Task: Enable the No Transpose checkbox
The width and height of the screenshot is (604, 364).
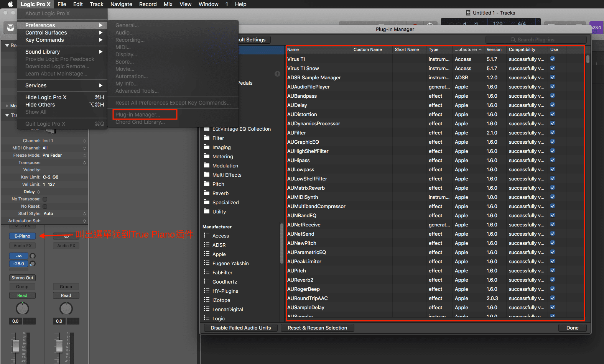Action: click(45, 199)
